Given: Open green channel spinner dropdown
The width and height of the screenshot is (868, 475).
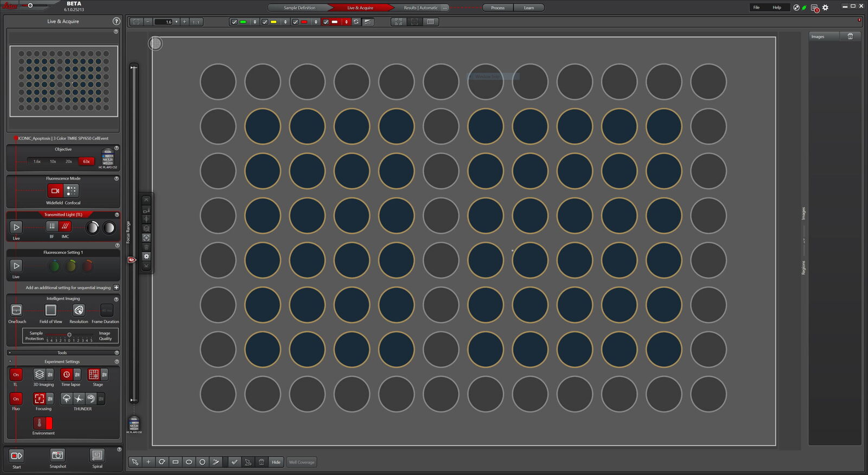Looking at the screenshot, I should (255, 22).
